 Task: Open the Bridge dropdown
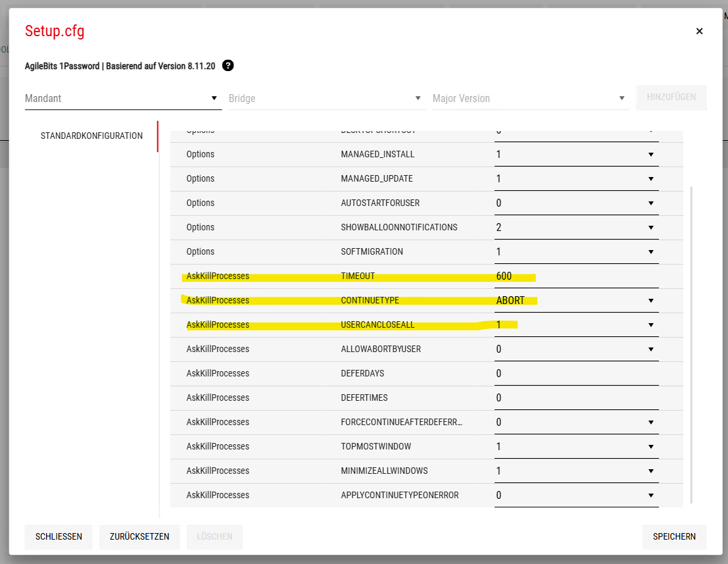[x=326, y=98]
